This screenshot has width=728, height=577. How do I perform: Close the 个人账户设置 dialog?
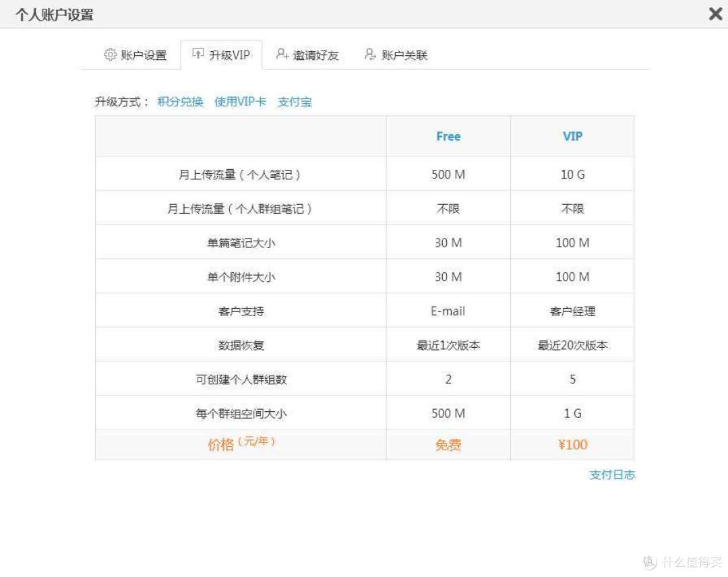[715, 14]
